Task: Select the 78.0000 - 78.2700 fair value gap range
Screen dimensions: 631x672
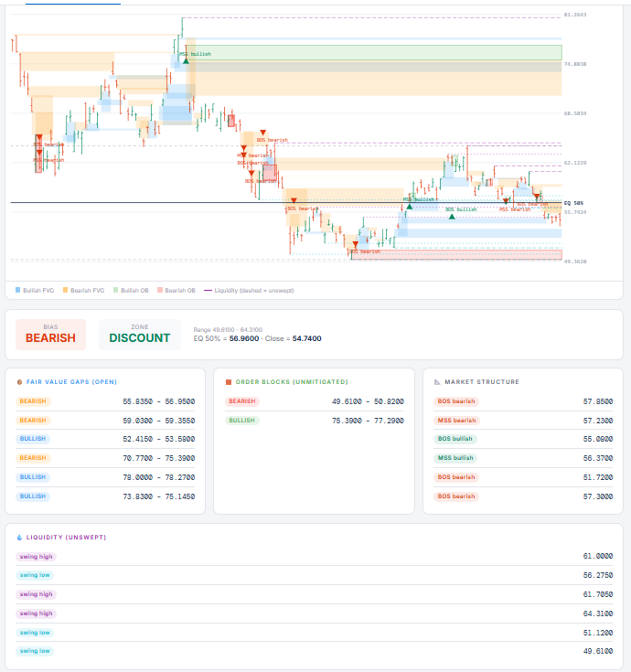Action: tap(158, 477)
